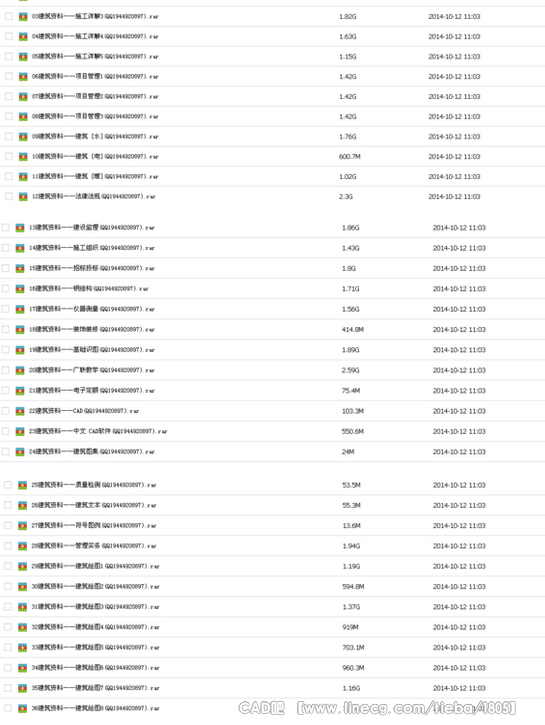Select checkbox of file 35 sized 1.16G
This screenshot has height=725, width=545.
tap(8, 688)
